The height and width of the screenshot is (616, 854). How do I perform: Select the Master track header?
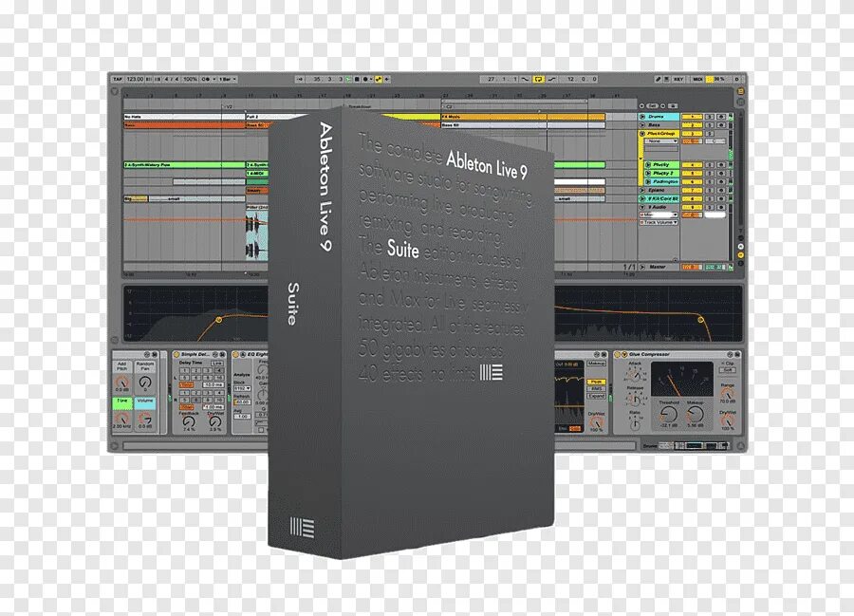click(659, 267)
